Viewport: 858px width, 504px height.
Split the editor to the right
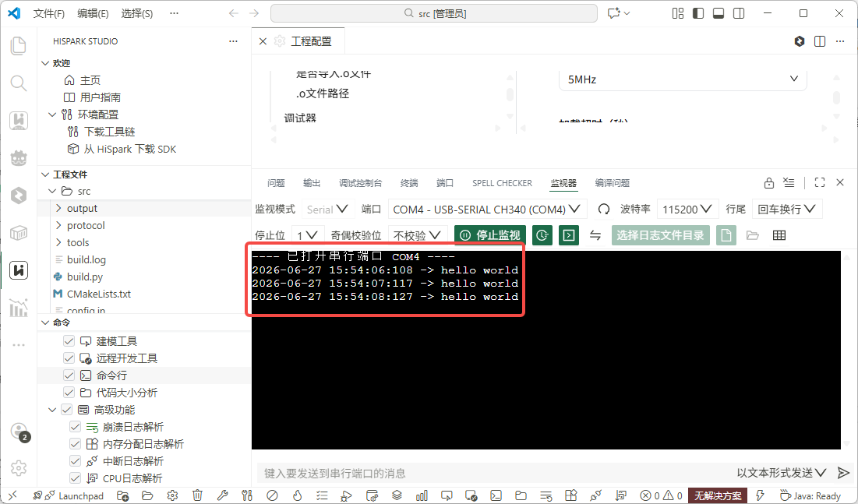point(820,41)
